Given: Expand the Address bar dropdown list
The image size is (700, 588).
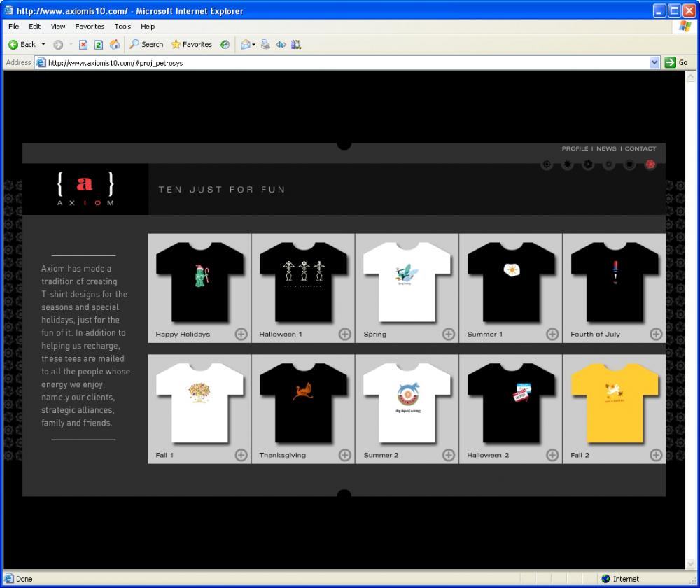Looking at the screenshot, I should pos(654,62).
